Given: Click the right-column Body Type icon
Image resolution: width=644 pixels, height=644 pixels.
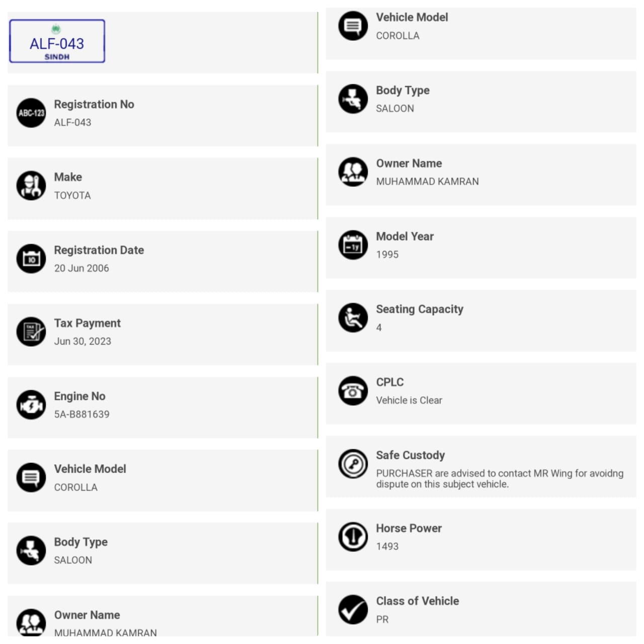Looking at the screenshot, I should coord(353,99).
